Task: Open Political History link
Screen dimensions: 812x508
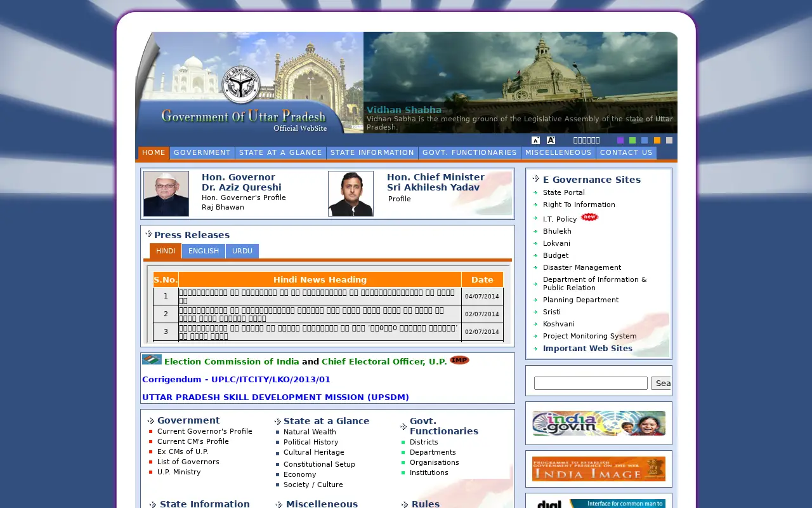Action: click(x=311, y=442)
